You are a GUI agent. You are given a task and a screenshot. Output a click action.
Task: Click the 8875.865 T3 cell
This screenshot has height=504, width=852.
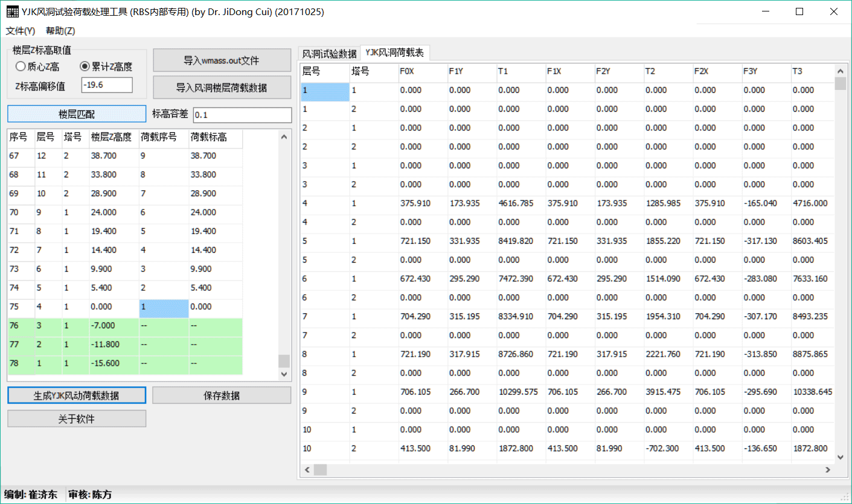pos(813,354)
